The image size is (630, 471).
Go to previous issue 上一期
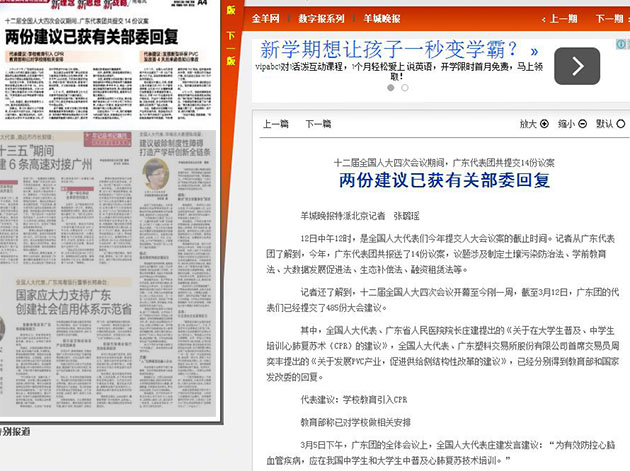click(555, 19)
